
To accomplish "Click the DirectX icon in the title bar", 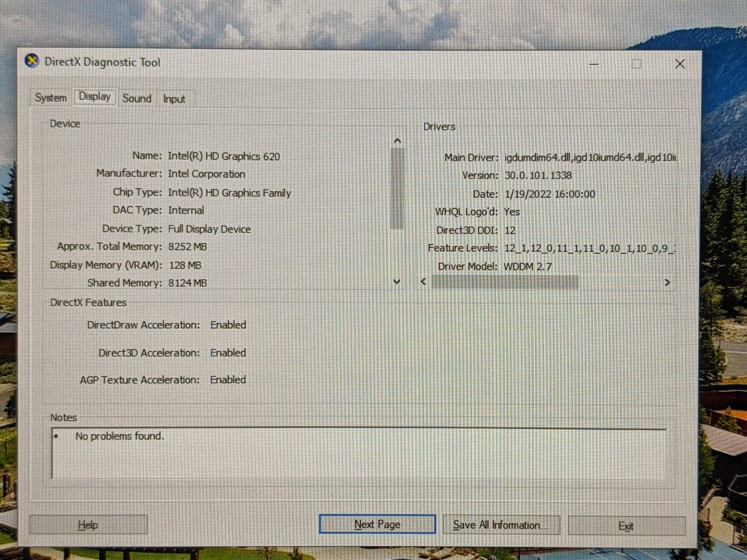I will coord(32,62).
